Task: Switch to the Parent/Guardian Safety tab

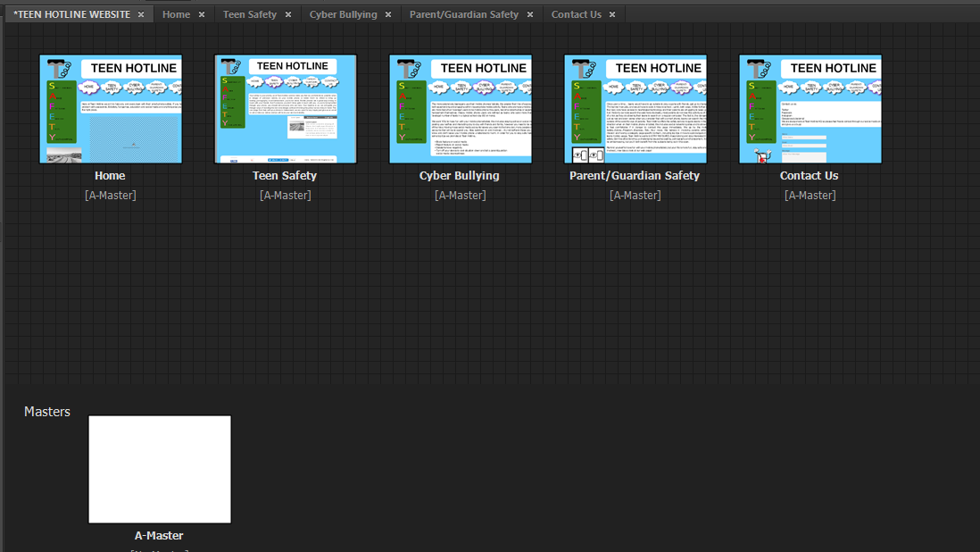Action: pos(463,14)
